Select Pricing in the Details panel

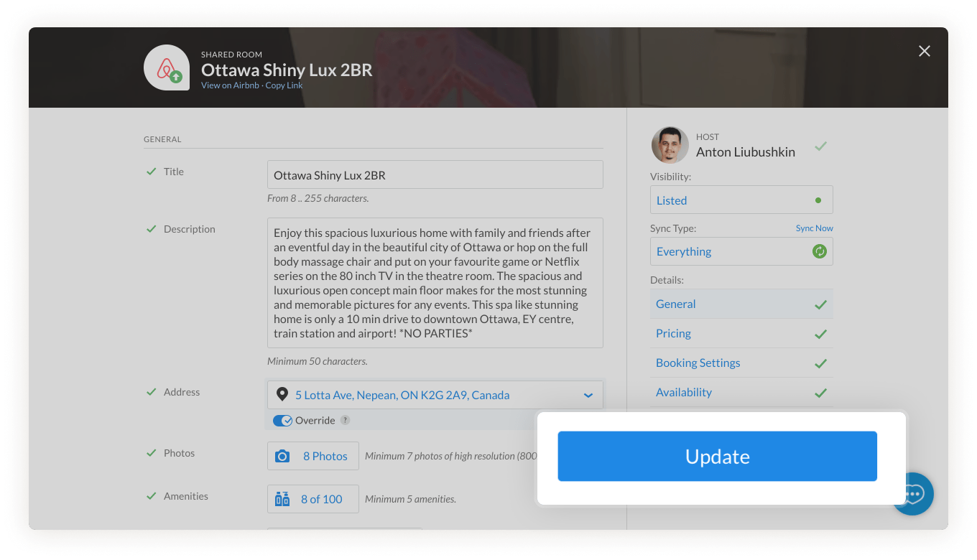[673, 333]
